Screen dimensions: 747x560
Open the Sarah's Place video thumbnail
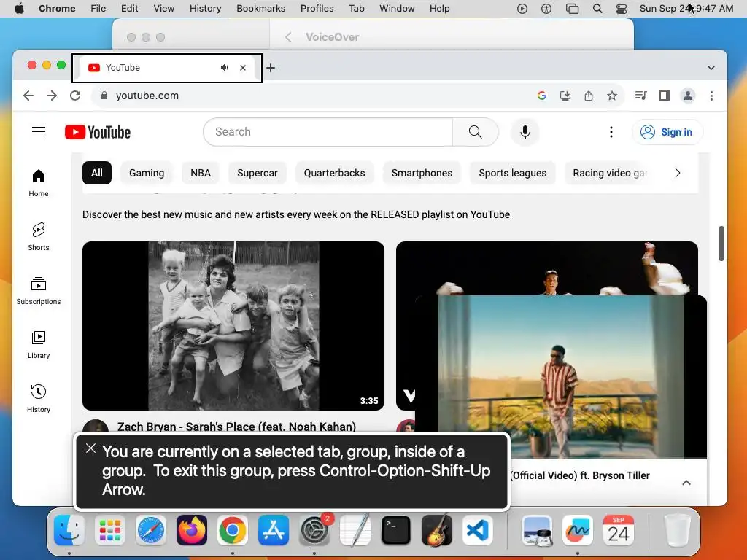[x=233, y=326]
